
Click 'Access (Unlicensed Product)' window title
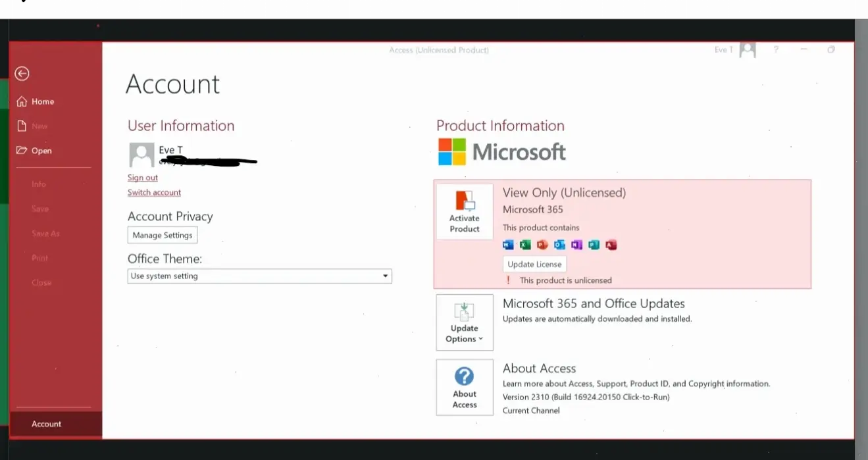(439, 50)
